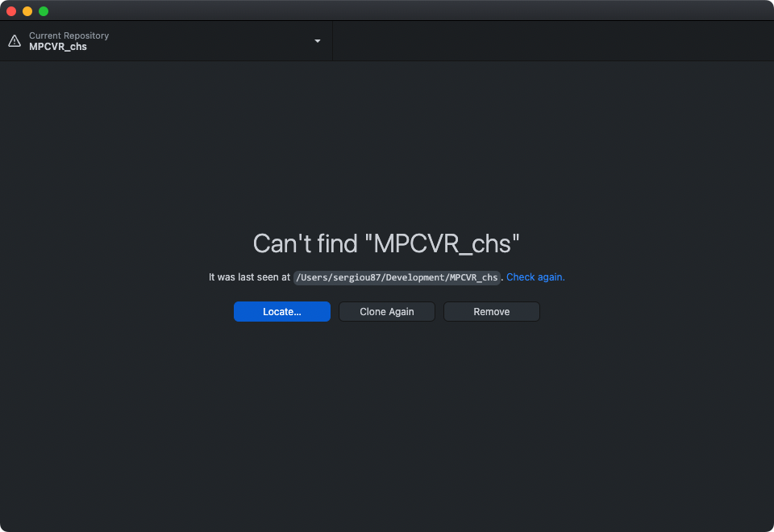Click Locate... to find the repository

point(281,311)
